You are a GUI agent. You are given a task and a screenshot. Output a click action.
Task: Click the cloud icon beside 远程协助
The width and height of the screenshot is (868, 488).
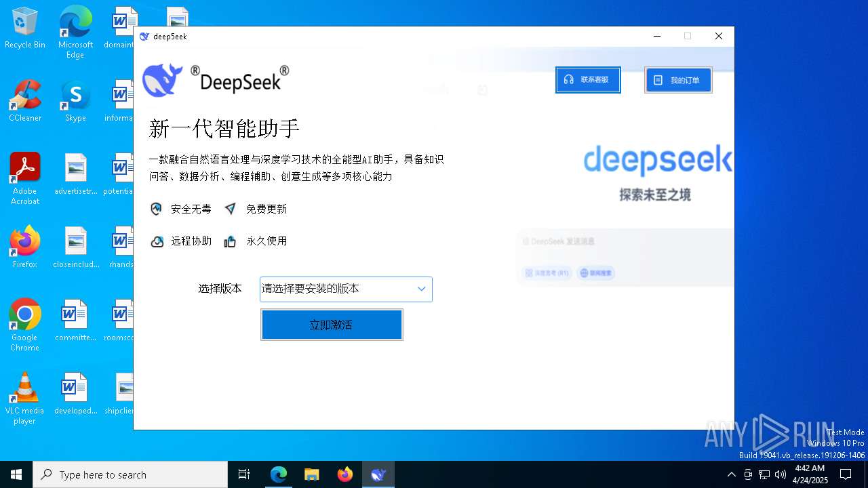tap(157, 241)
